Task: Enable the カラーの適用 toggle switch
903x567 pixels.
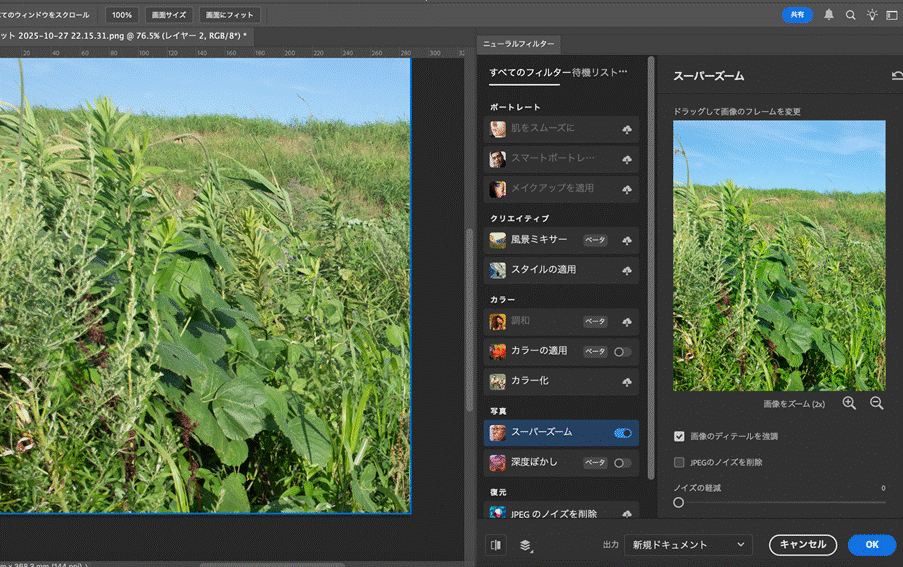Action: [x=623, y=352]
